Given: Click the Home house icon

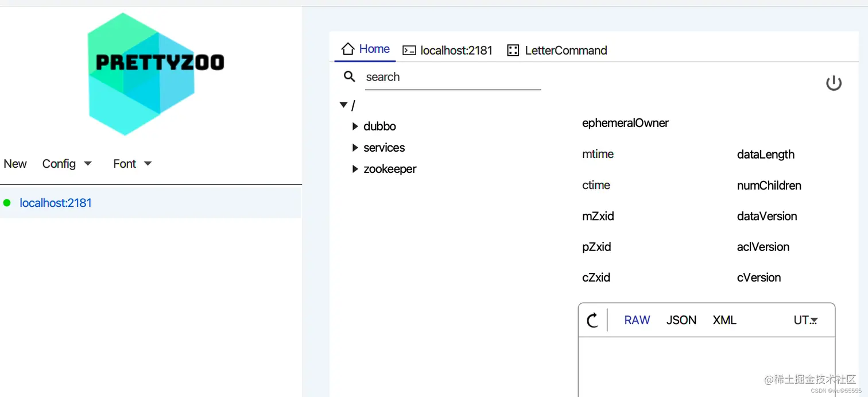Looking at the screenshot, I should [x=348, y=49].
